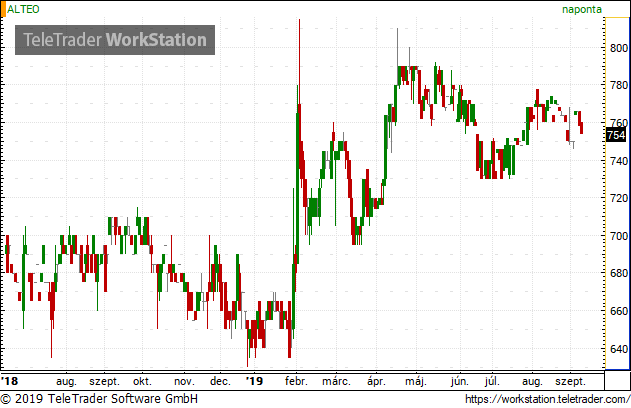
Task: Open the workstation.teletrader.com link
Action: (547, 399)
